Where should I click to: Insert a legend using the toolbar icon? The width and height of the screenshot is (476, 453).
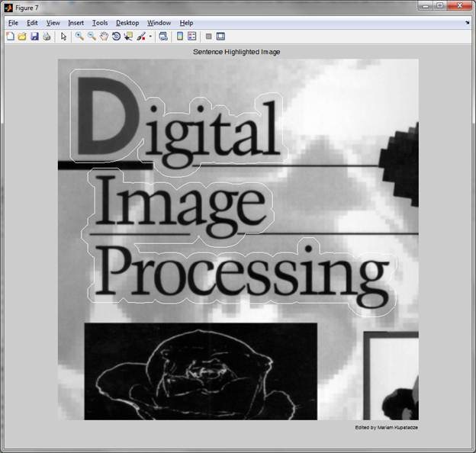192,36
